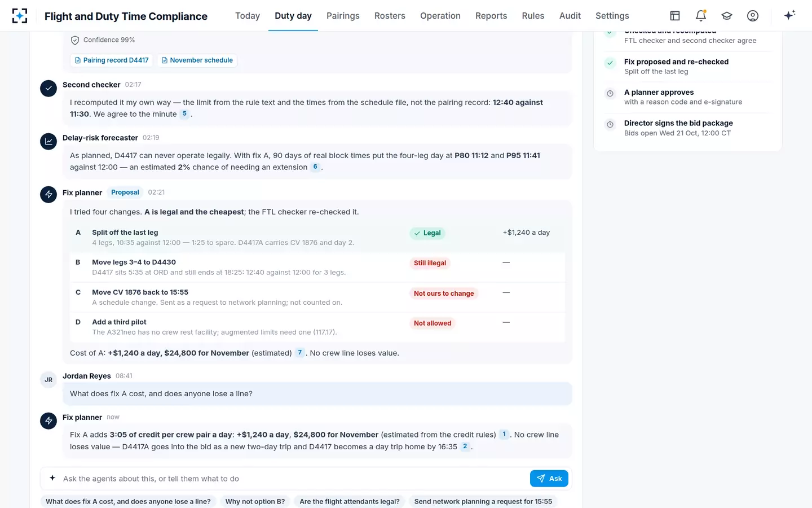Click the clock icon beside A planner approves
Screen dimensions: 812x508
coord(610,94)
